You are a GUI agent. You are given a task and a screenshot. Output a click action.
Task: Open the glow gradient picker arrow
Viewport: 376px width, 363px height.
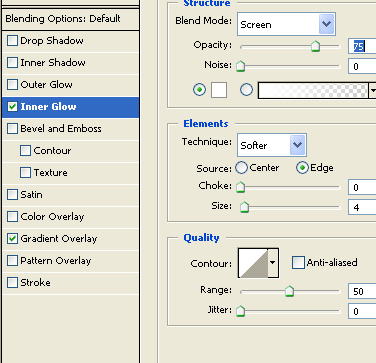373,90
